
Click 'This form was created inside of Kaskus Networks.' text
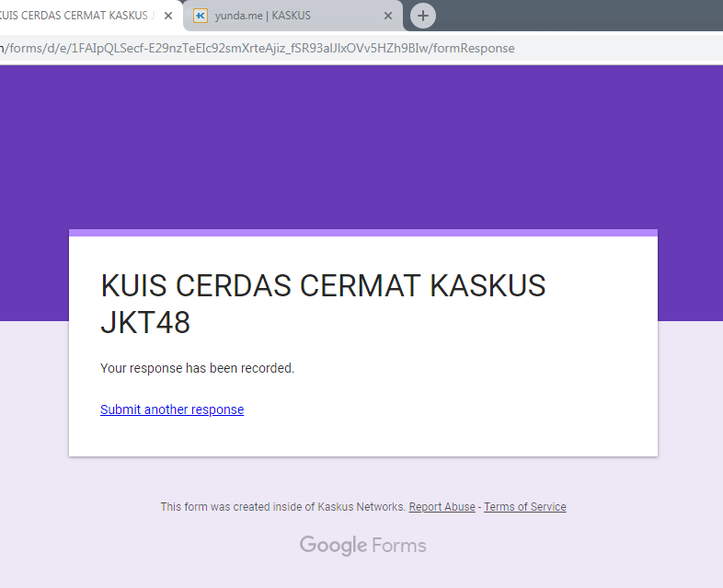tap(282, 507)
